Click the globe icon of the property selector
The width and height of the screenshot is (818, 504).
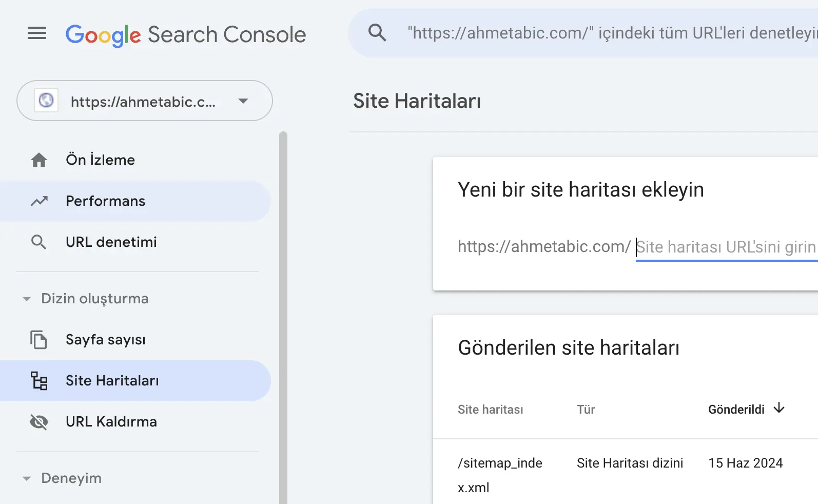46,100
